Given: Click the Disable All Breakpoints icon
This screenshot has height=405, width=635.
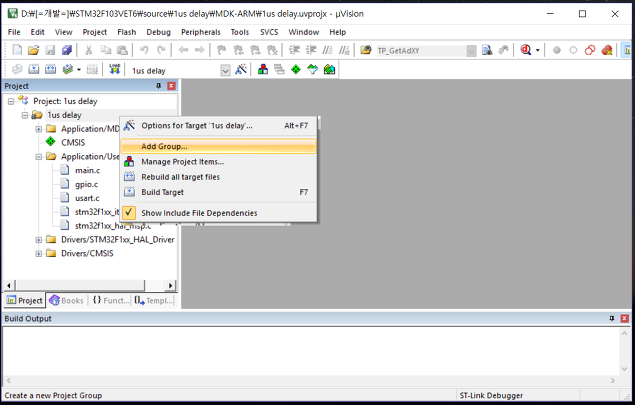Looking at the screenshot, I should 590,50.
